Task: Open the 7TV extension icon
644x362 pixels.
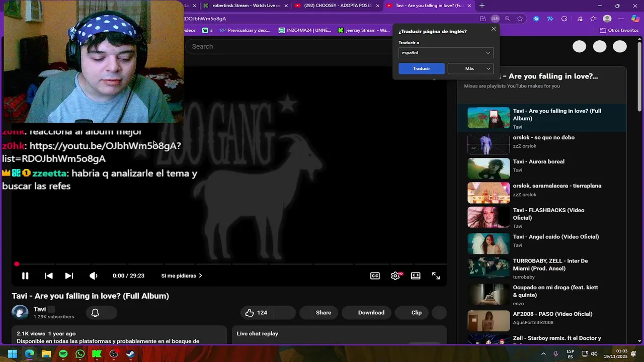Action: coord(550,19)
